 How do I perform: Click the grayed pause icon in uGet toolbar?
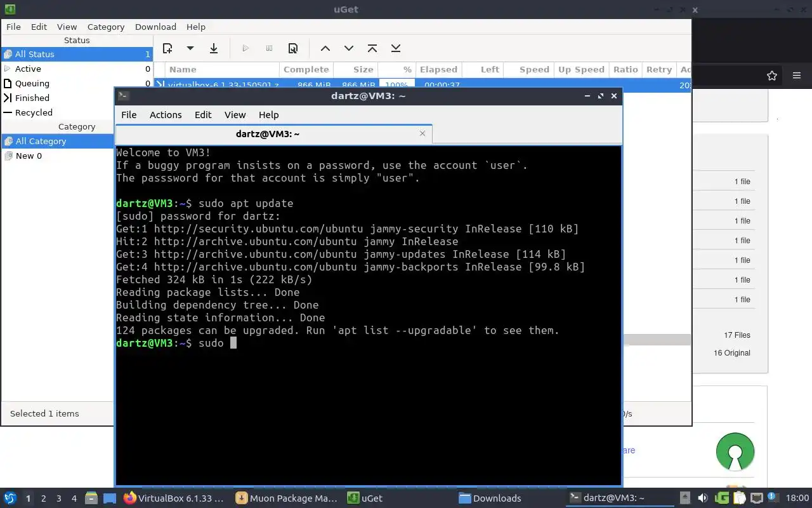269,48
